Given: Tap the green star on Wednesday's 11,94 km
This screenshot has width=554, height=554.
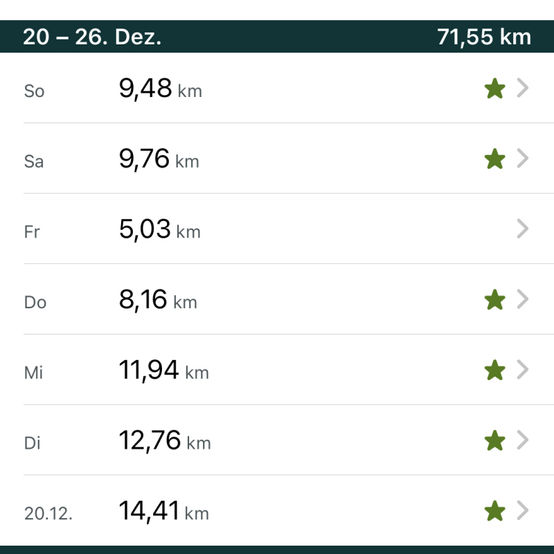Looking at the screenshot, I should [495, 370].
